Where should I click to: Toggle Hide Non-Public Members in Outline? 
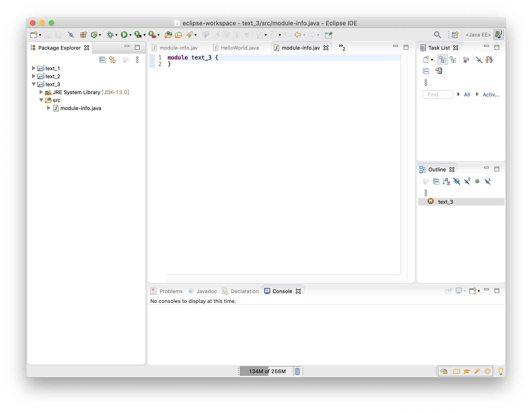click(x=477, y=181)
